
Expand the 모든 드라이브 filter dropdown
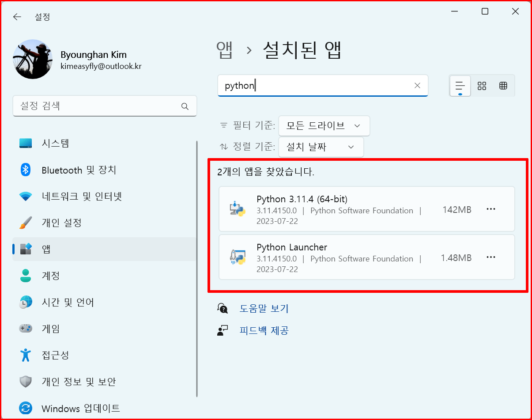click(x=324, y=126)
